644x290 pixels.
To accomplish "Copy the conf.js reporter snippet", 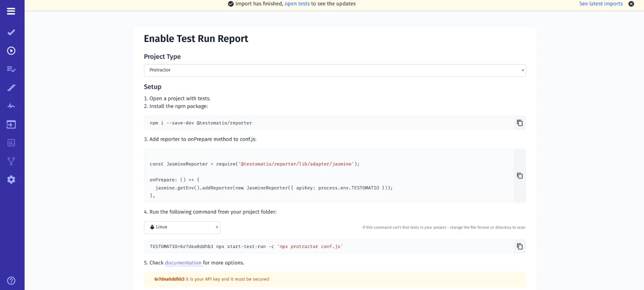I will tap(519, 176).
